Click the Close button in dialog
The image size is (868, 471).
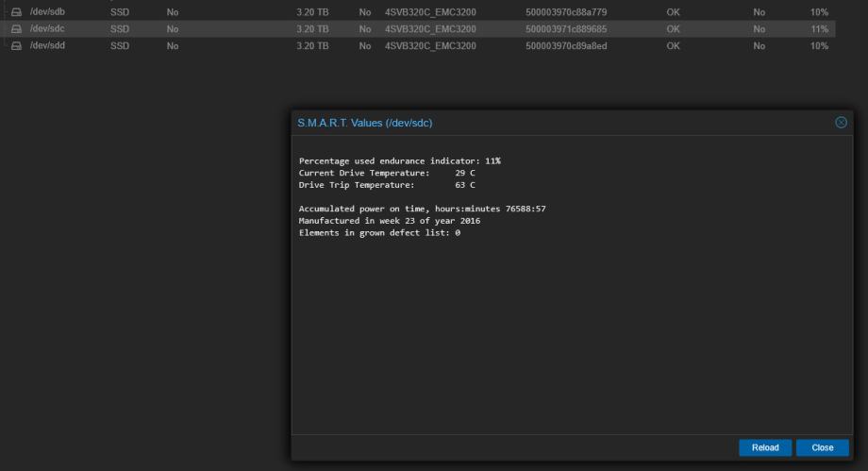pos(822,447)
